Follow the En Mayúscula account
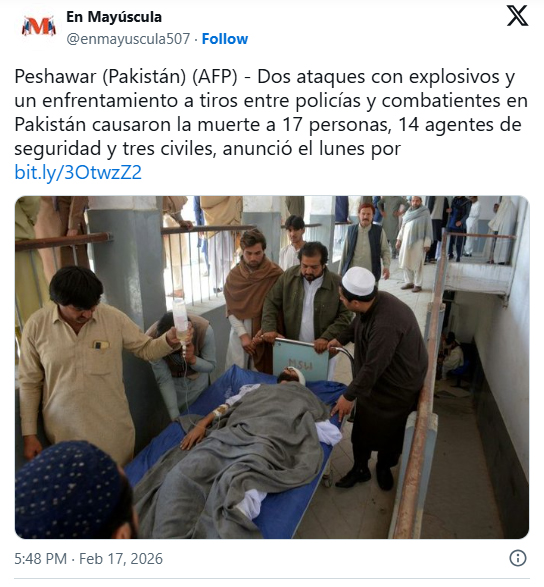 click(225, 39)
